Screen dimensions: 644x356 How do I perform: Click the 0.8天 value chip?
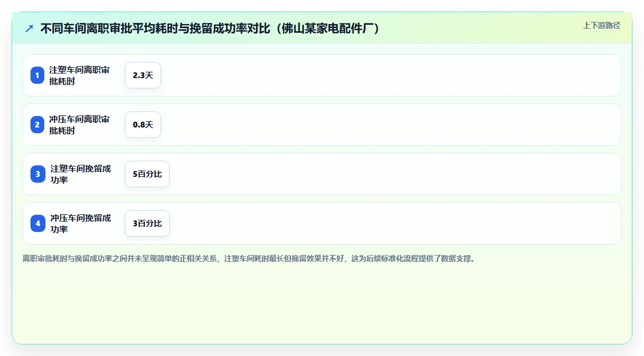point(143,125)
